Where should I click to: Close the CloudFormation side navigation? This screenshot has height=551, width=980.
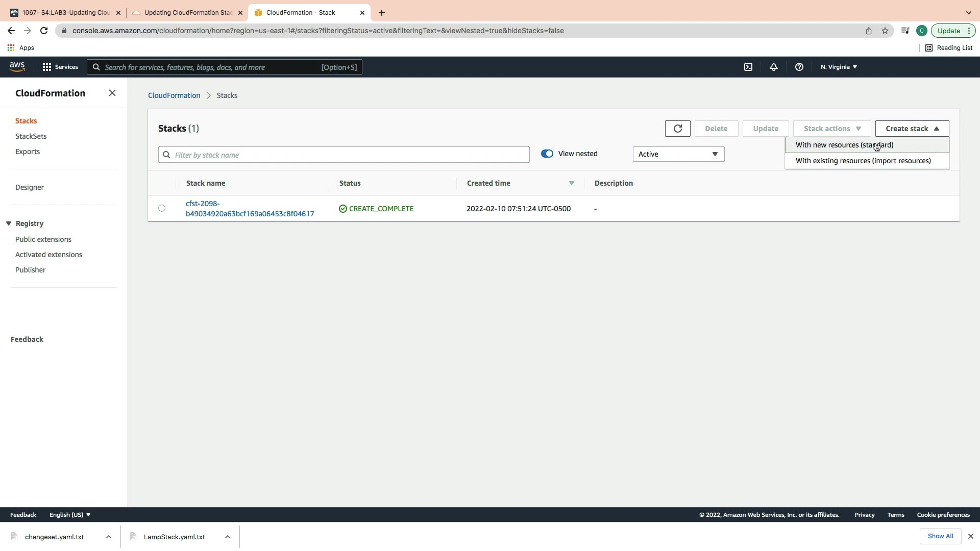pos(112,93)
